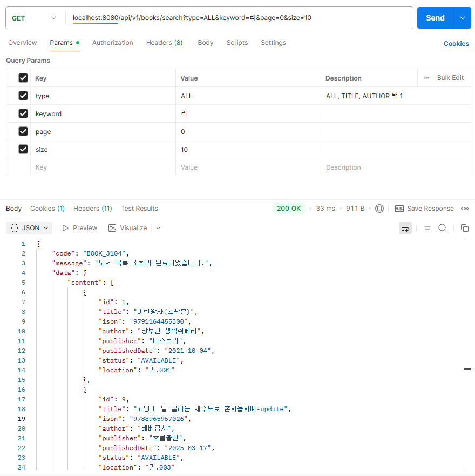Click the type key cell
Image resolution: width=475 pixels, height=476 pixels.
(103, 96)
